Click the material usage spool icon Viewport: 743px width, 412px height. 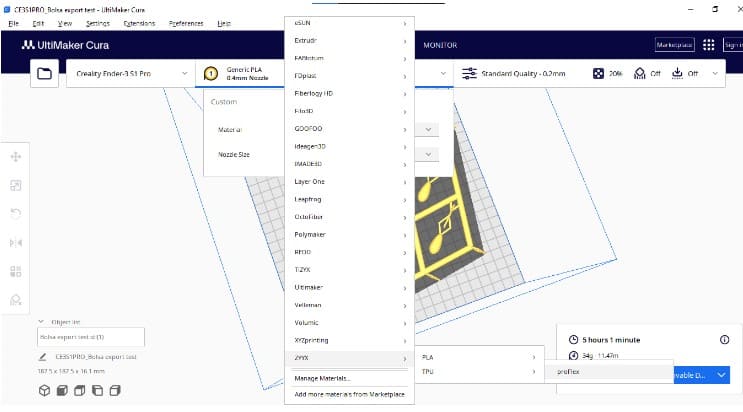click(573, 355)
